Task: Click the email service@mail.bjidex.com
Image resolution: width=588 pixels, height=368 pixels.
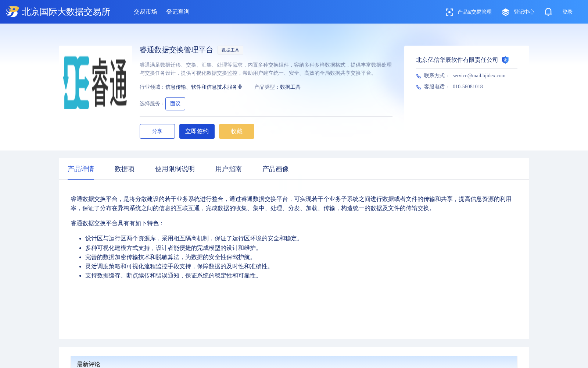Action: tap(479, 76)
